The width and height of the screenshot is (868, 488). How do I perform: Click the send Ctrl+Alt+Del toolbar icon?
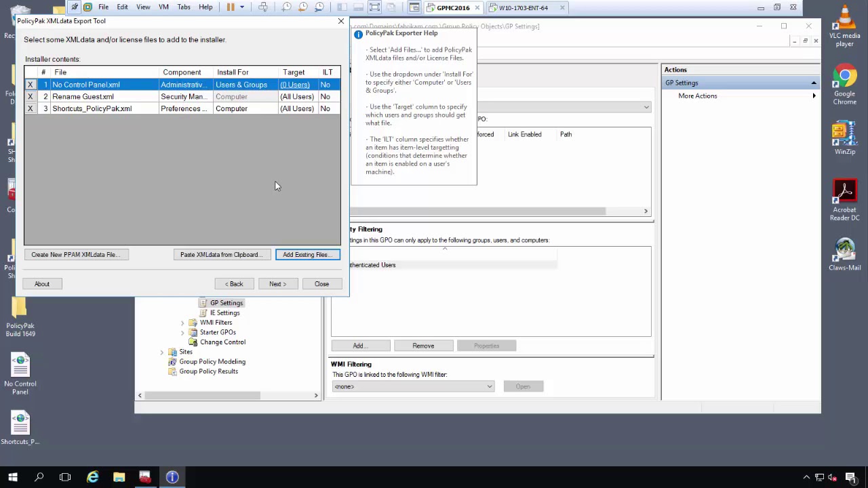click(x=263, y=7)
